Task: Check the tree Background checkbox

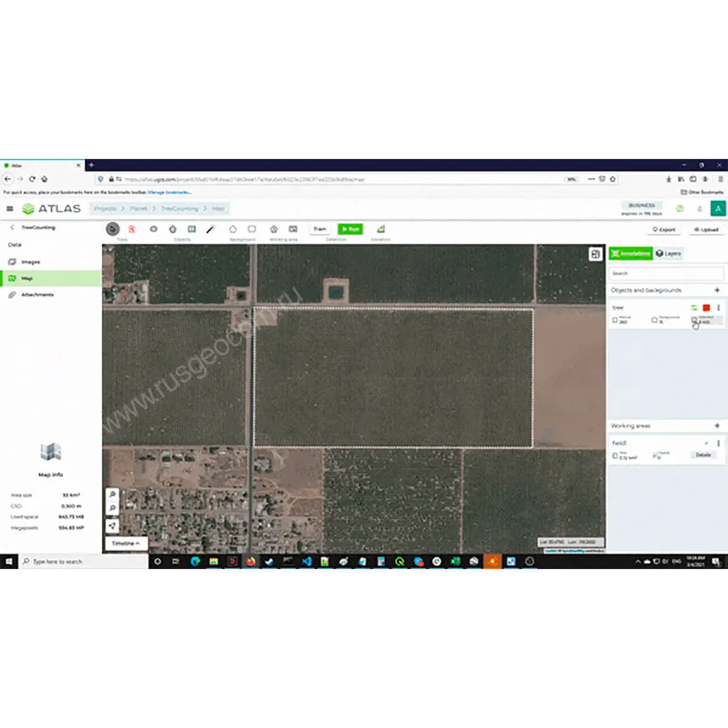Action: (x=654, y=320)
